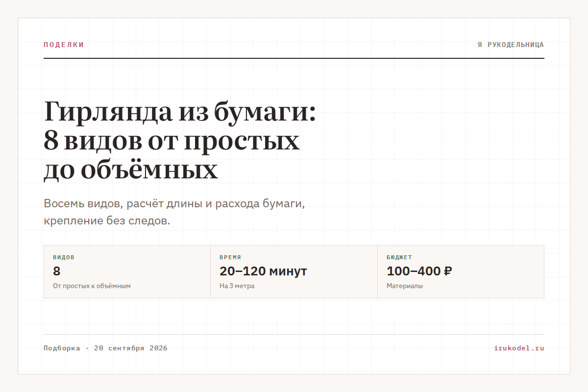Click the caption Материалы
Image resolution: width=588 pixels, height=392 pixels.
(405, 286)
